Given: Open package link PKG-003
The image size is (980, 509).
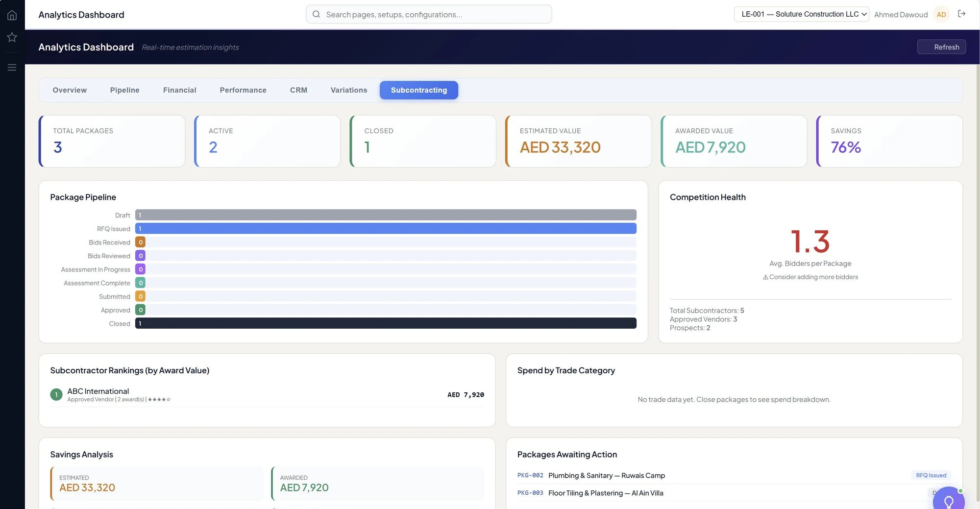Looking at the screenshot, I should (530, 493).
